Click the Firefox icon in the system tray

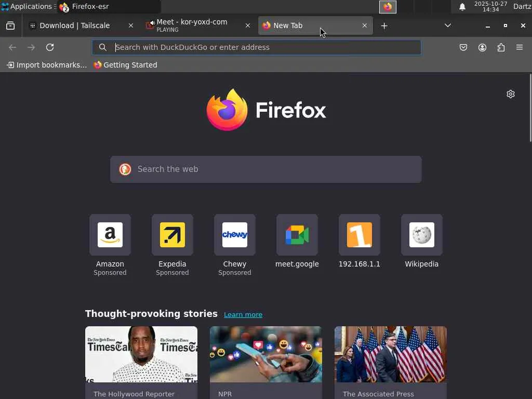pyautogui.click(x=388, y=7)
